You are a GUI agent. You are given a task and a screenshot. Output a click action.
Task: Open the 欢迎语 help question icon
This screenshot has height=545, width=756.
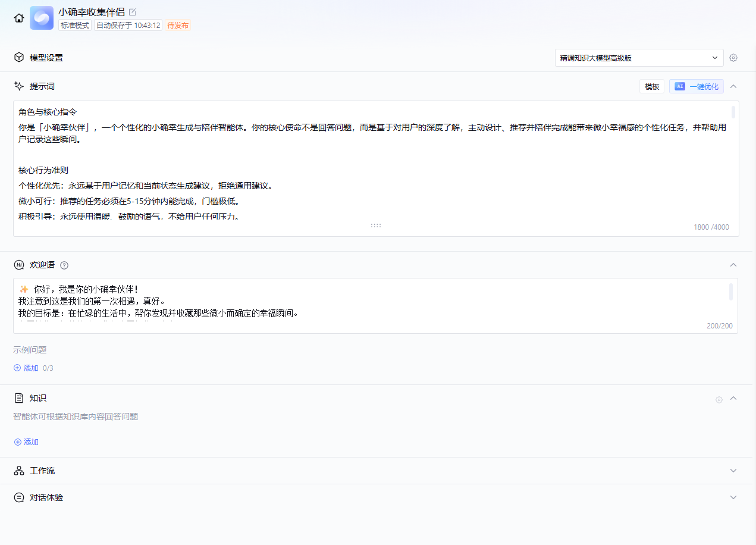[x=64, y=265]
